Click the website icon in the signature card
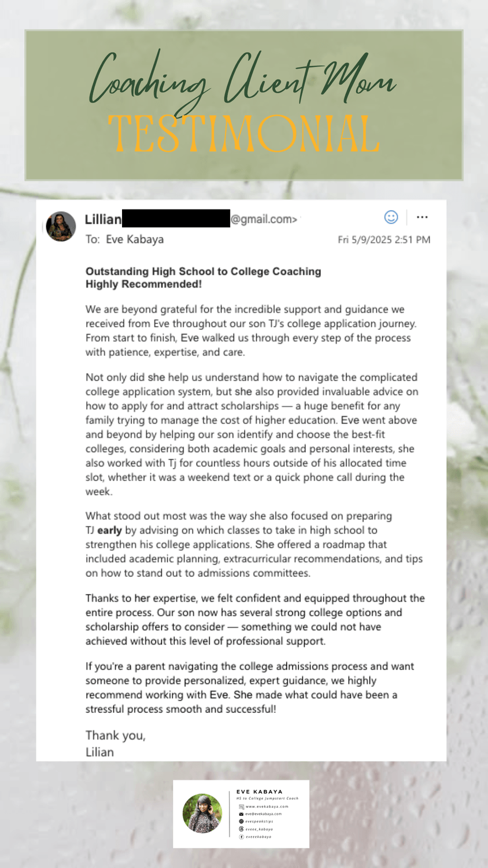 241,806
